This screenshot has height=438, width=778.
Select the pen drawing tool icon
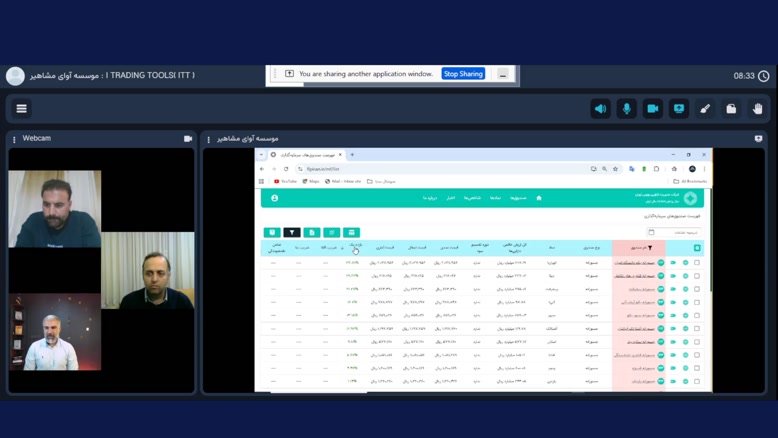(705, 108)
